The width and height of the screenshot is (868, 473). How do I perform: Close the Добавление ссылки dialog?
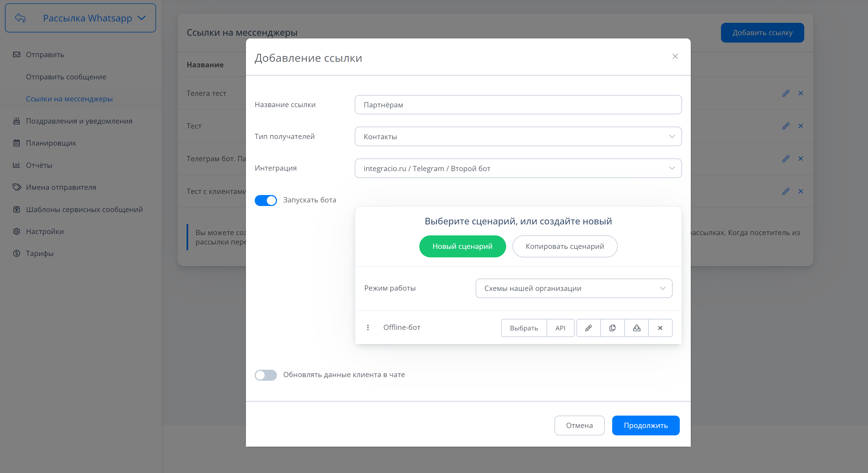pyautogui.click(x=675, y=57)
